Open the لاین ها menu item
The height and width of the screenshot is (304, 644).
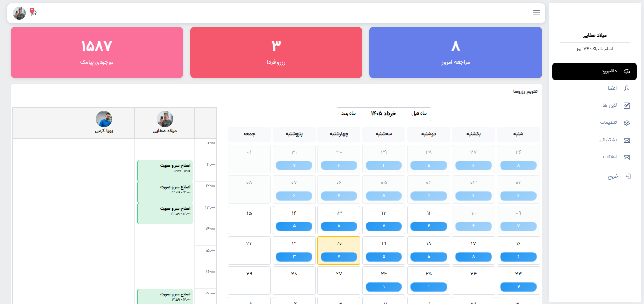(x=594, y=105)
